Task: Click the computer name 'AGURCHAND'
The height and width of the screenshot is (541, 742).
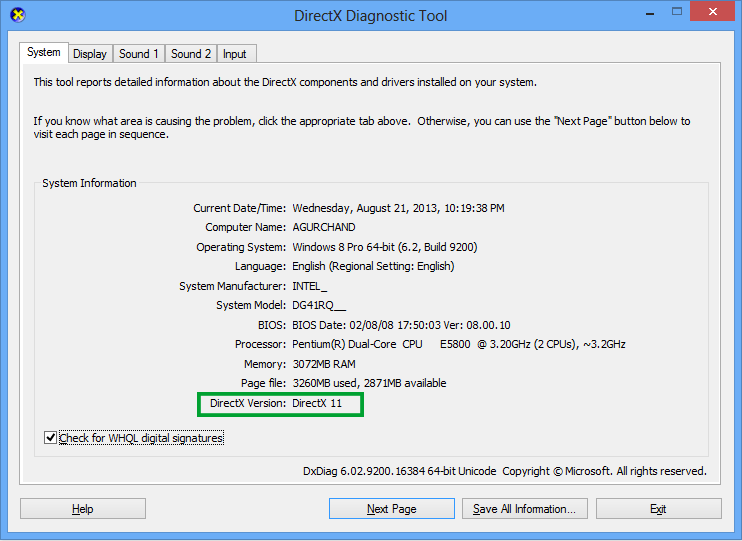Action: pos(324,227)
